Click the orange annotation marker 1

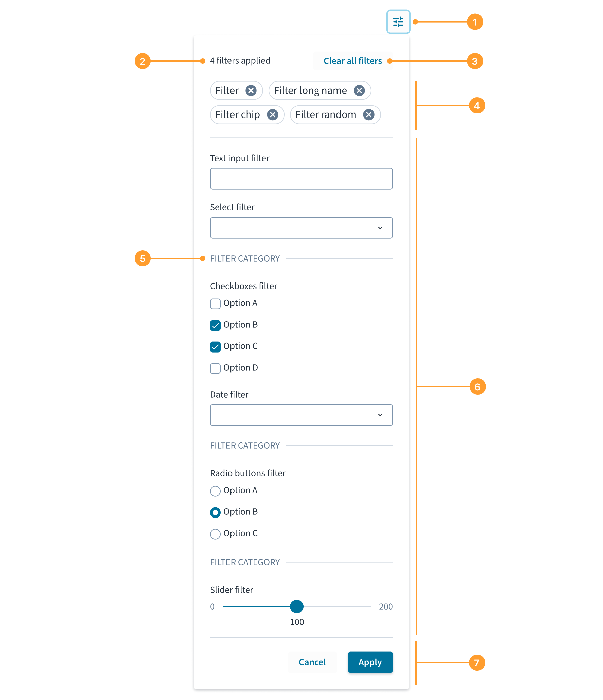475,22
